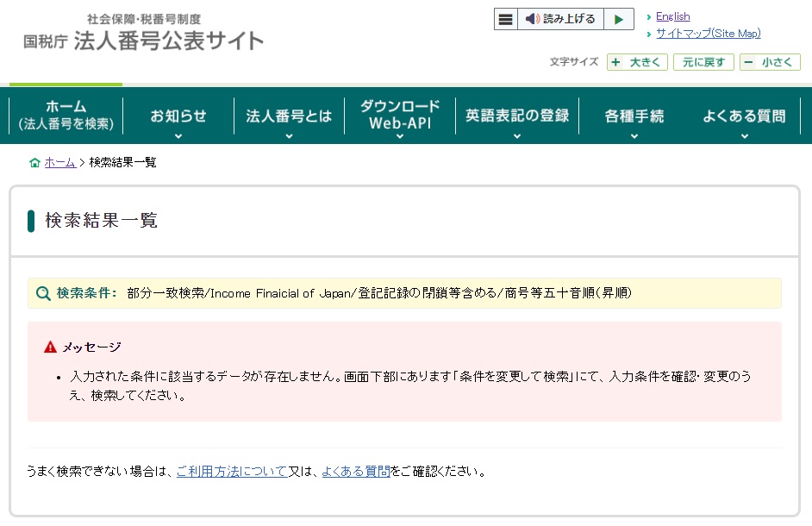Viewport: 812px width, 526px height.
Task: Click the red warning triangle icon
Action: coord(50,347)
